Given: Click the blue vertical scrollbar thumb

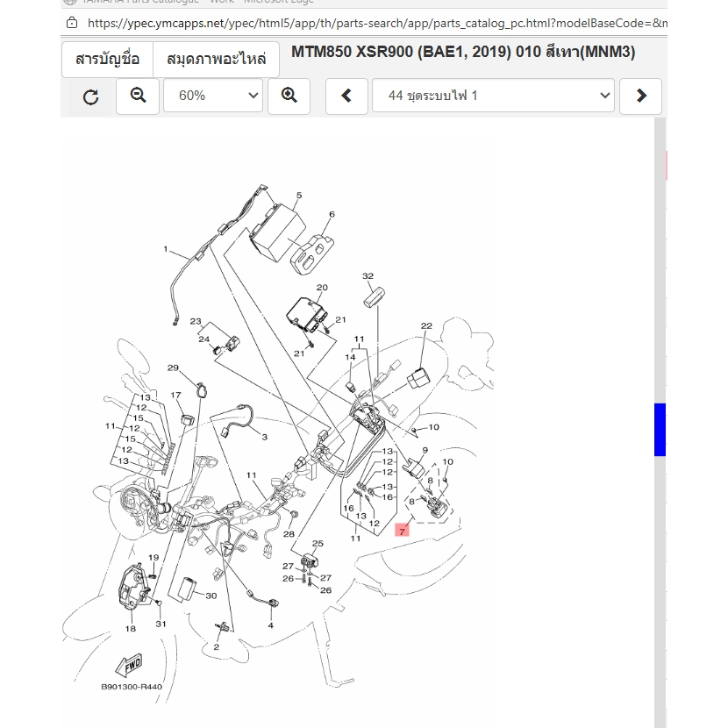Looking at the screenshot, I should (x=660, y=430).
